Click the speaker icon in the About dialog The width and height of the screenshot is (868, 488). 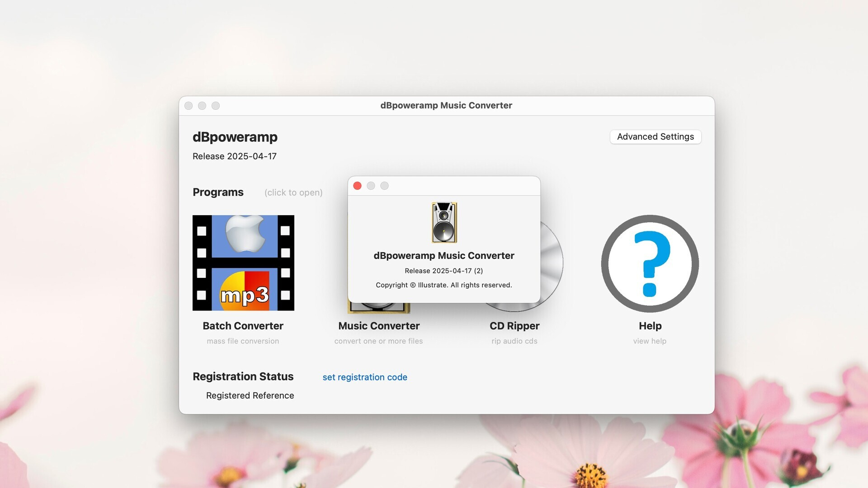pos(443,222)
